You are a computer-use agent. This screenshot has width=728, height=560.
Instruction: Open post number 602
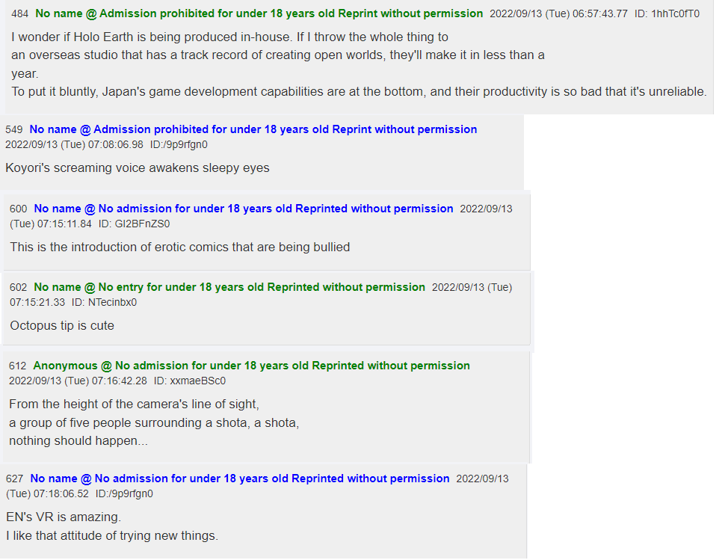(x=19, y=287)
